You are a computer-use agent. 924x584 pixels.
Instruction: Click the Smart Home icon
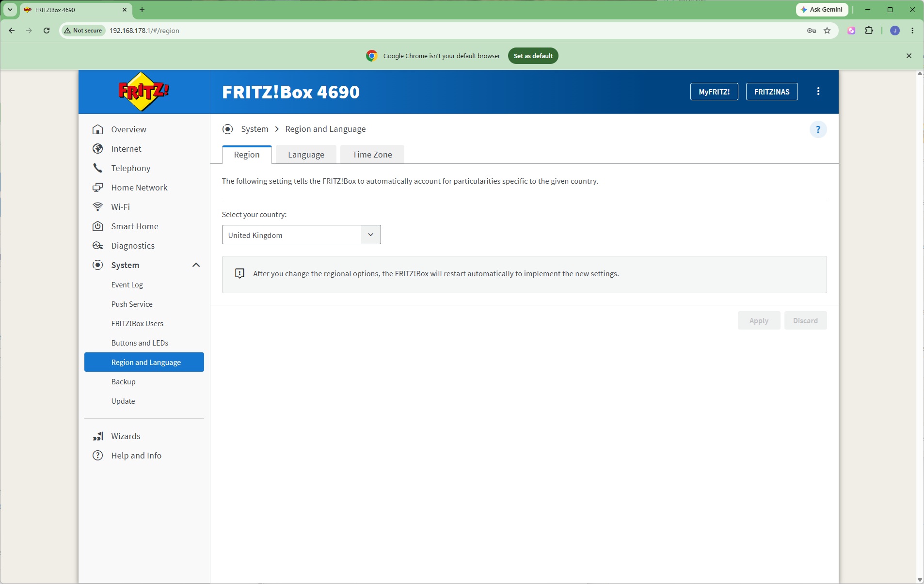(98, 226)
